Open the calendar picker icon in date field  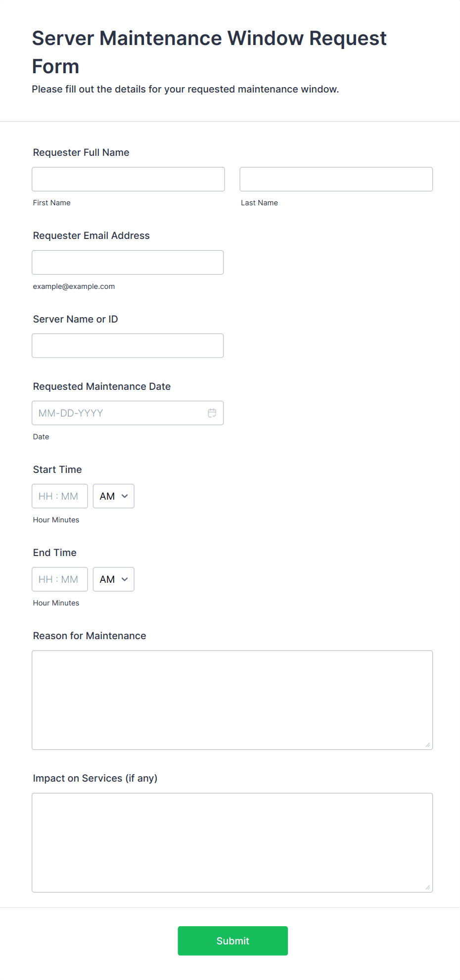[212, 413]
